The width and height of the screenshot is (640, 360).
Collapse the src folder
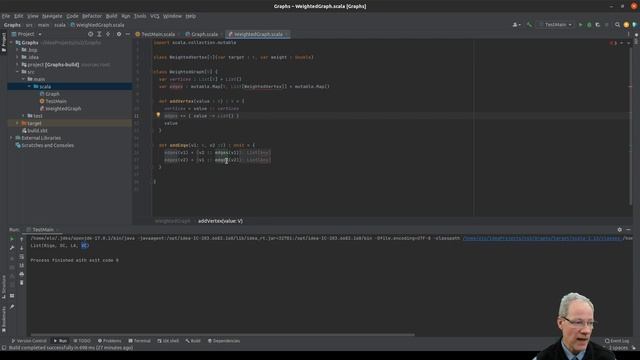tap(18, 72)
